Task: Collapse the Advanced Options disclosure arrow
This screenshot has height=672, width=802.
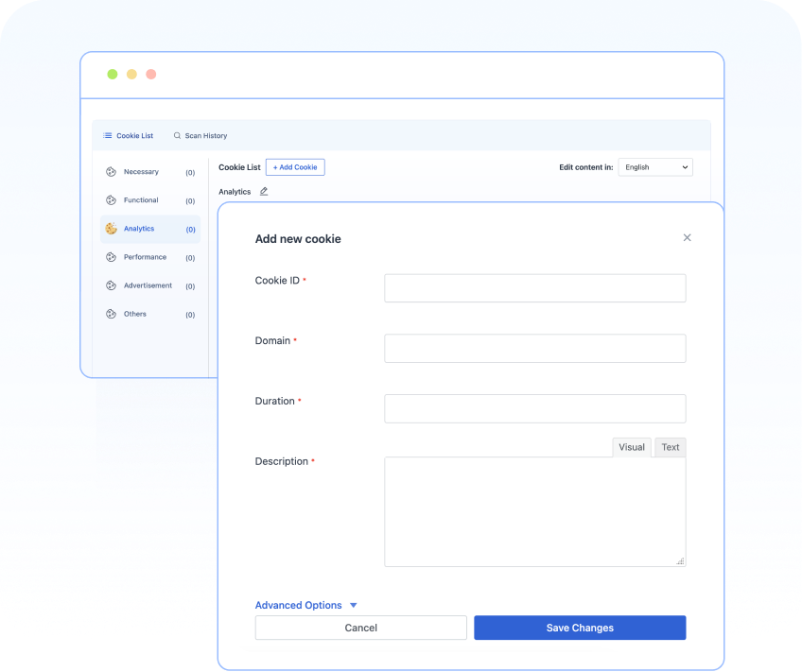Action: pos(353,605)
